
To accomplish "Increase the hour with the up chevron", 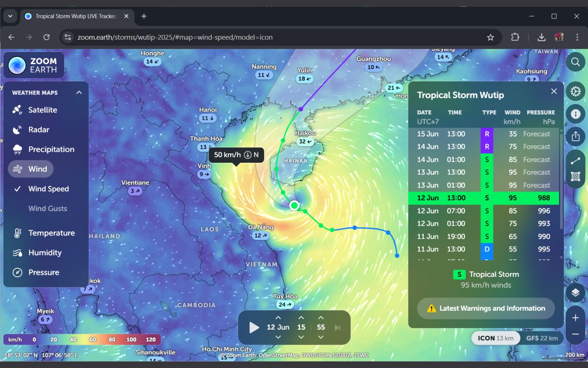I will tap(301, 318).
